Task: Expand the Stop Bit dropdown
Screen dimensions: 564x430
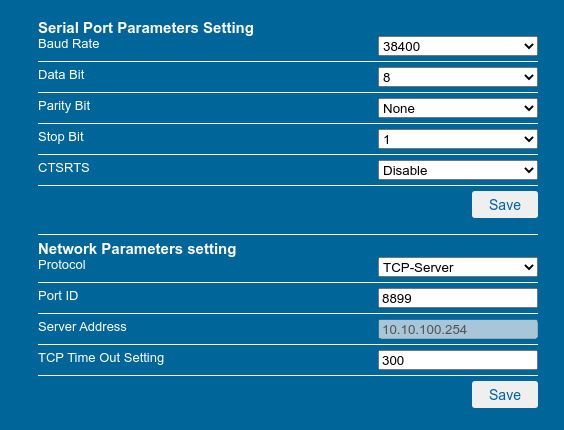Action: (458, 139)
